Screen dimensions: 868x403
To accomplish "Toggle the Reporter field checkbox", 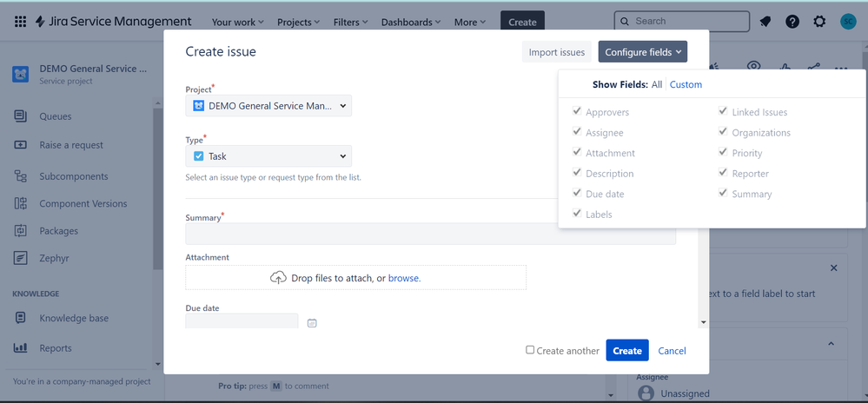I will [722, 173].
